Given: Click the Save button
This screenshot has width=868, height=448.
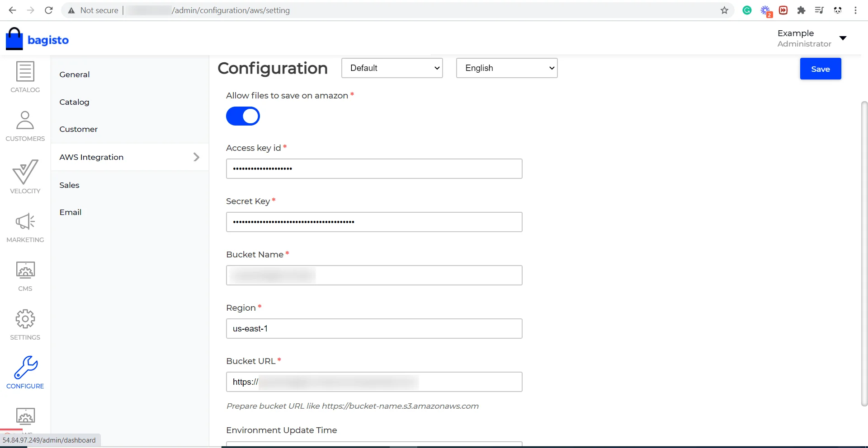Looking at the screenshot, I should point(821,69).
